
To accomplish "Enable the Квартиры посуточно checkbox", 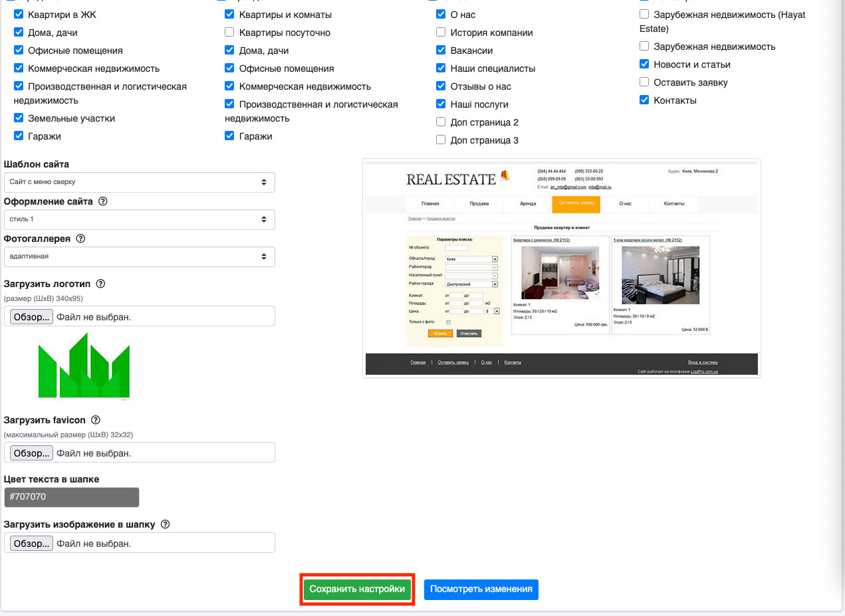I will pyautogui.click(x=229, y=32).
